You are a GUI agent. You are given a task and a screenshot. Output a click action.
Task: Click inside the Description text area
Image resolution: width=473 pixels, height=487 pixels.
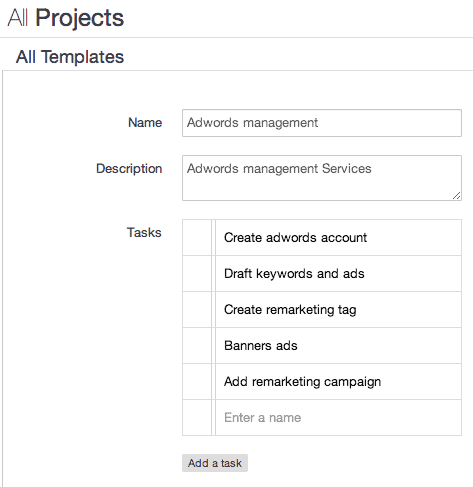point(322,178)
